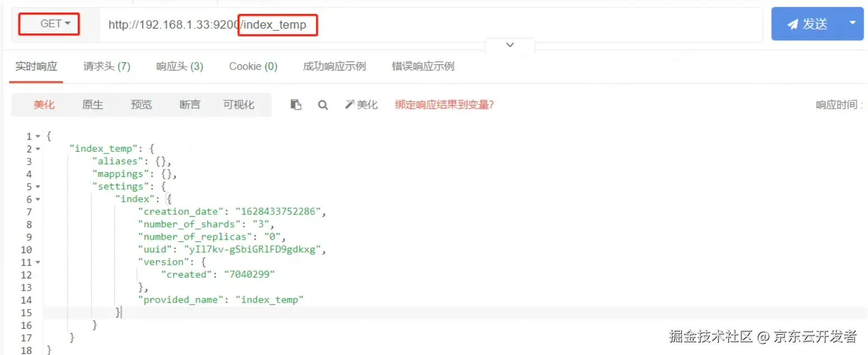Image resolution: width=868 pixels, height=355 pixels.
Task: Select the 原生 raw view mode
Action: (x=92, y=105)
